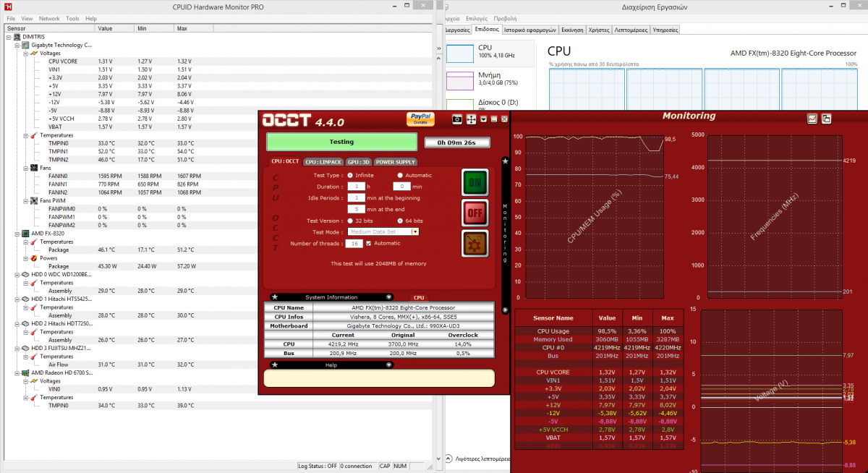Click the PayPal Donate badge in OCCT

click(420, 119)
